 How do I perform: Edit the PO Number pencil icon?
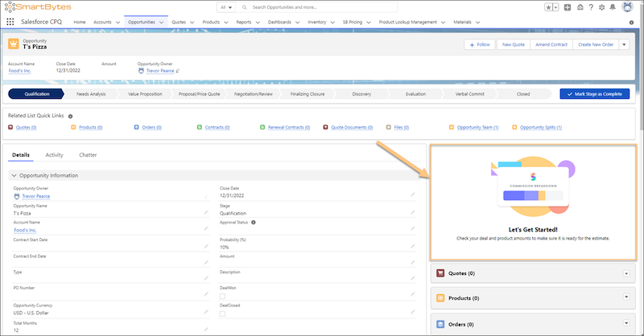coord(206,294)
